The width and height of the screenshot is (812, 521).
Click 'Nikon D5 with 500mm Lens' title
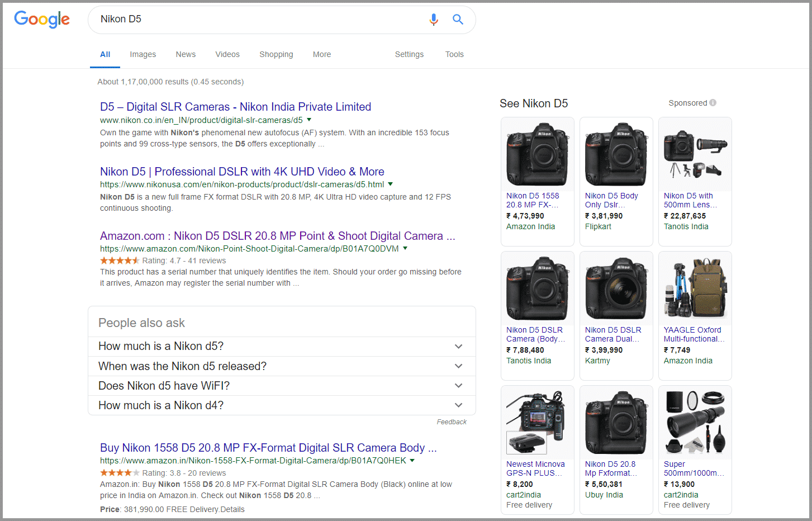tap(690, 200)
